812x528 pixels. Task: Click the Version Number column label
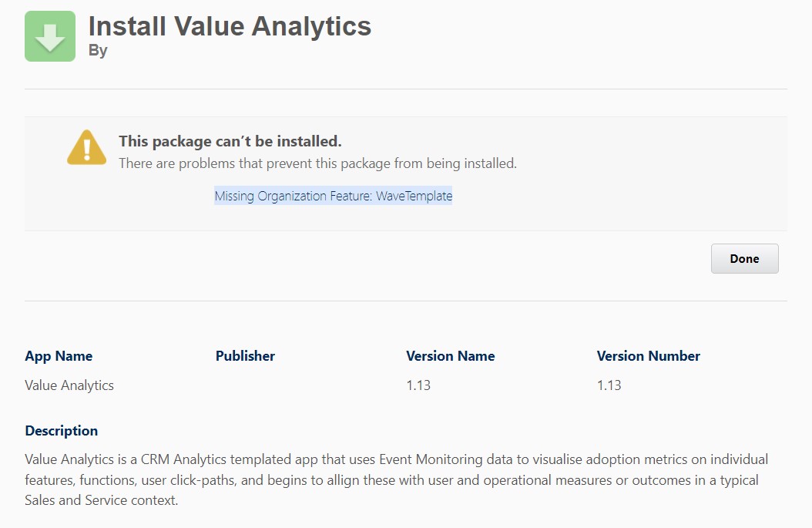click(648, 356)
